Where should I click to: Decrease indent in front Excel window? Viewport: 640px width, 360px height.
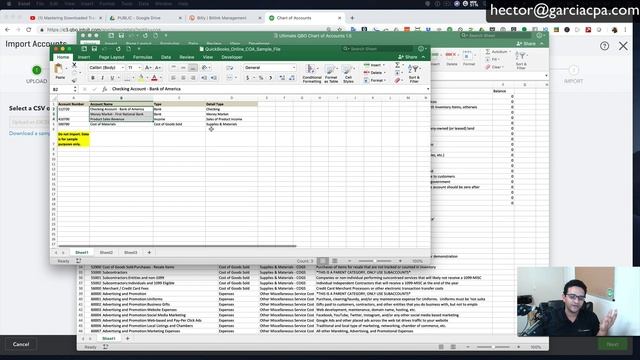pyautogui.click(x=204, y=78)
